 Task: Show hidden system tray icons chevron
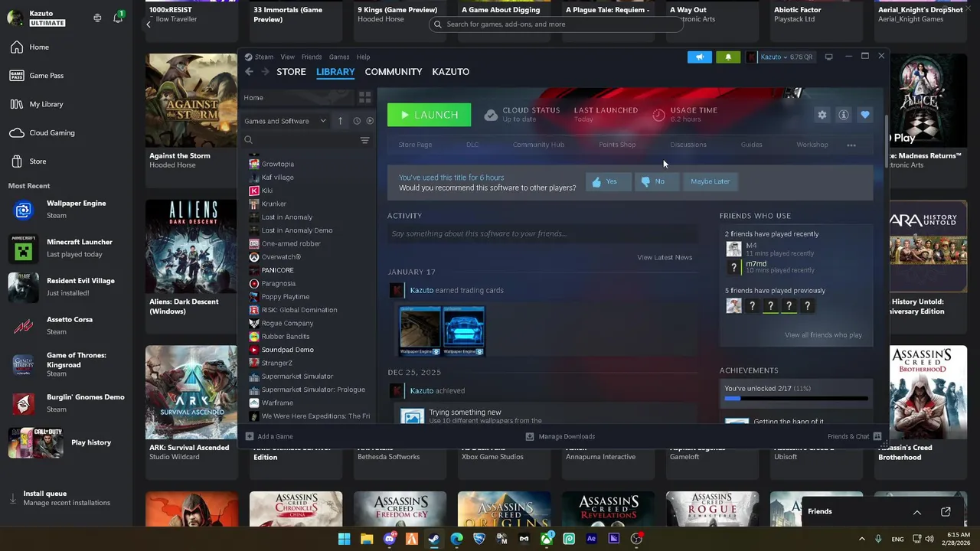(861, 539)
